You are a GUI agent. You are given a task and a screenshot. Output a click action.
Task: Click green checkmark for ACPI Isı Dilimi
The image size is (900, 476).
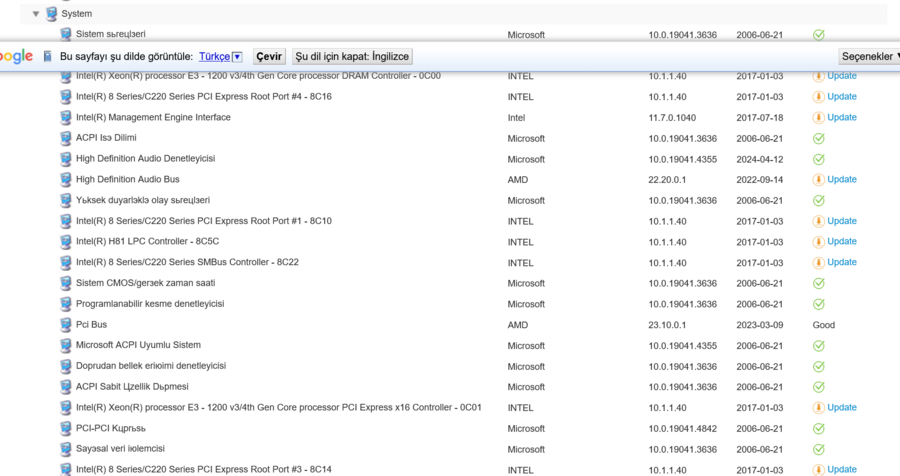click(818, 139)
